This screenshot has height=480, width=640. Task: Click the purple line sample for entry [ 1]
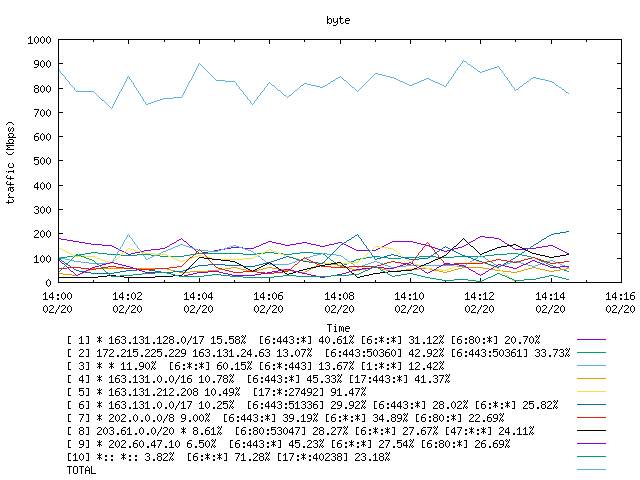click(x=591, y=340)
